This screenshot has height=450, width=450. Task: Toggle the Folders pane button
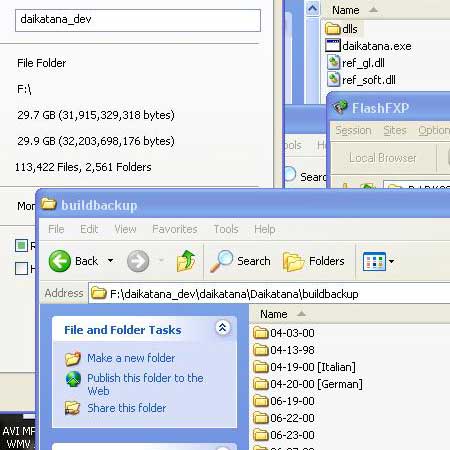pos(313,261)
